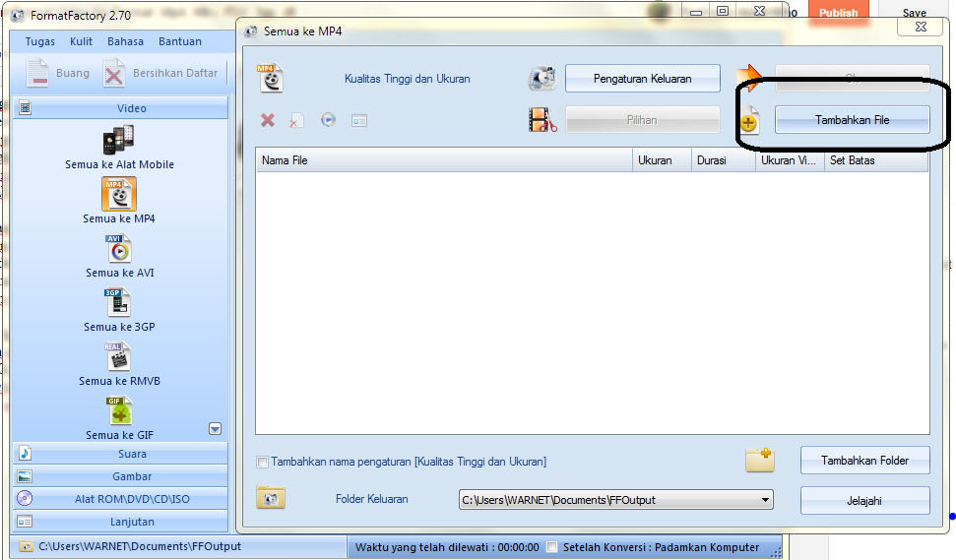956x560 pixels.
Task: Click the status bar output folder icon
Action: click(x=26, y=546)
